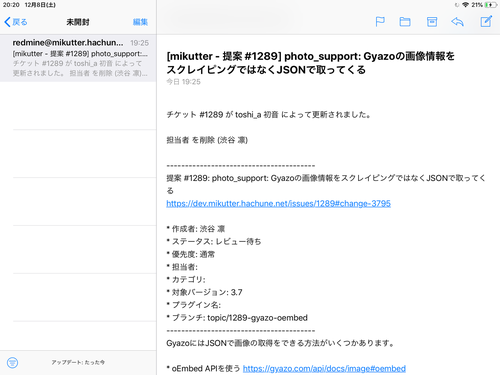Compose a new email with the pencil icon

(486, 21)
